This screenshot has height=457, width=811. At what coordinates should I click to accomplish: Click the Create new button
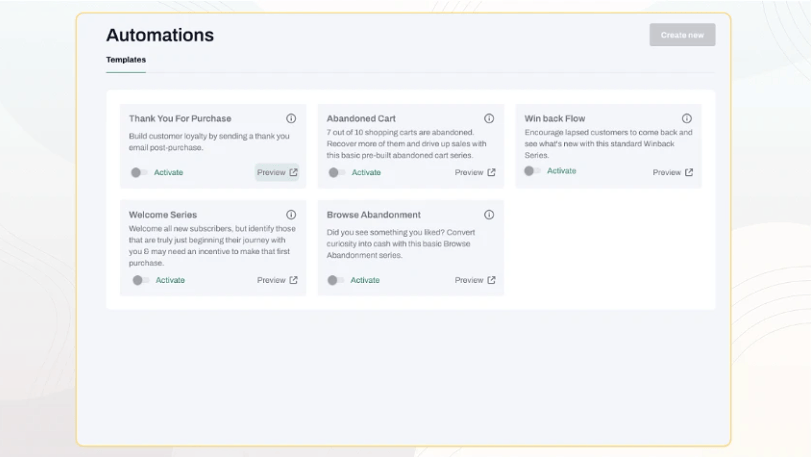coord(682,35)
